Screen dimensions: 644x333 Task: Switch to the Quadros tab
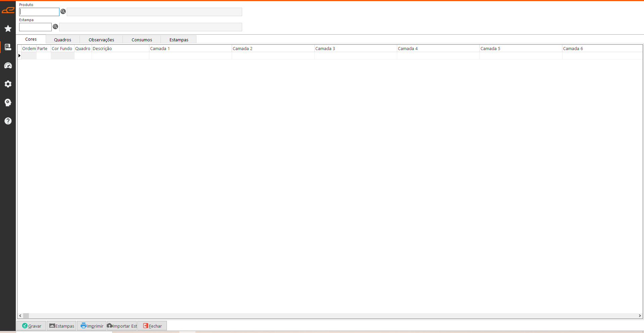click(x=62, y=40)
